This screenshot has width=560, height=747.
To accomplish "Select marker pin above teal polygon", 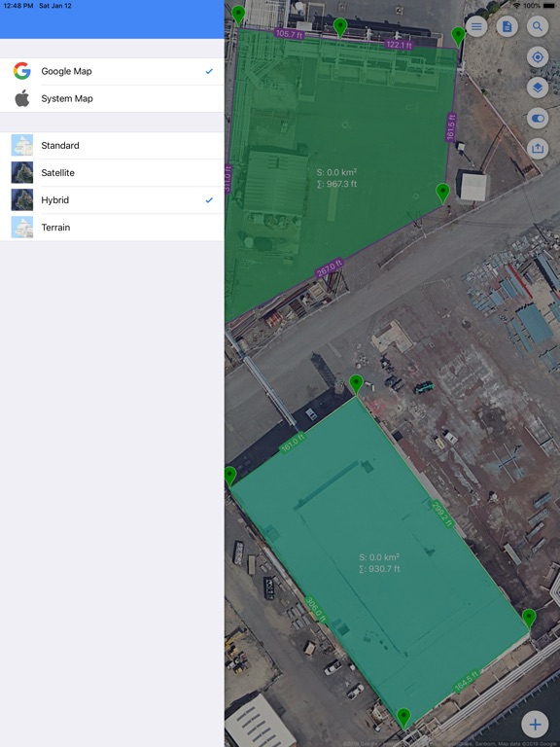I will 356,384.
